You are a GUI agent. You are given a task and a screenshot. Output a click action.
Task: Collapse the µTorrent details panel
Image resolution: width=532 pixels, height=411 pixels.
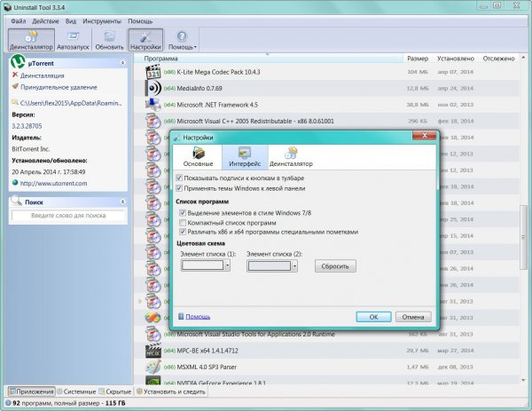[x=122, y=63]
